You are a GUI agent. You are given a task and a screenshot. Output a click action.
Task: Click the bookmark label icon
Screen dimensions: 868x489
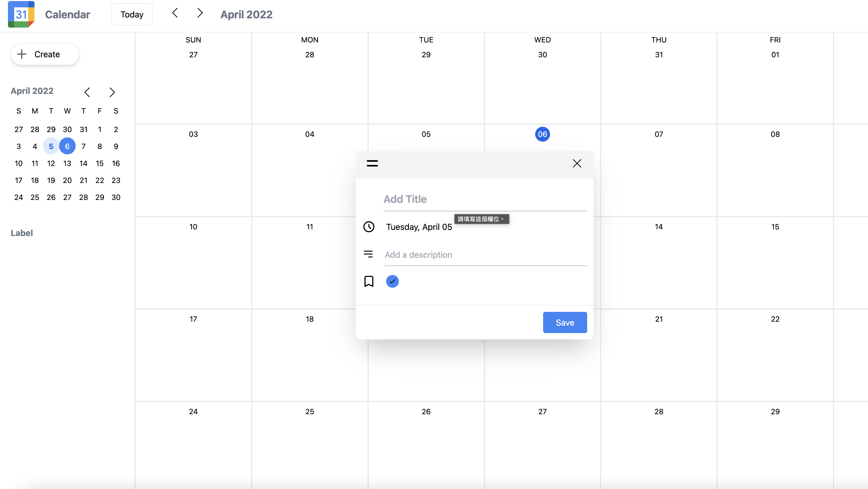(x=369, y=281)
